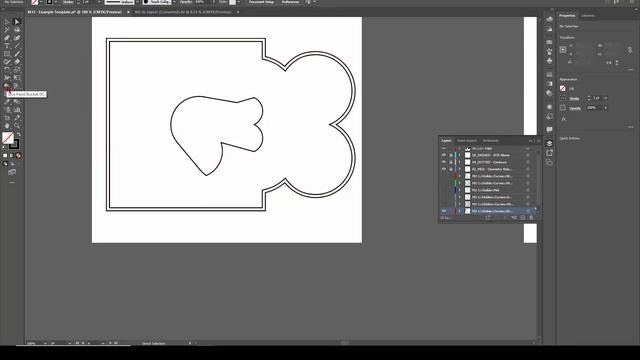Open the Stroke panel link in Properties
This screenshot has width=640, height=360.
point(574,98)
